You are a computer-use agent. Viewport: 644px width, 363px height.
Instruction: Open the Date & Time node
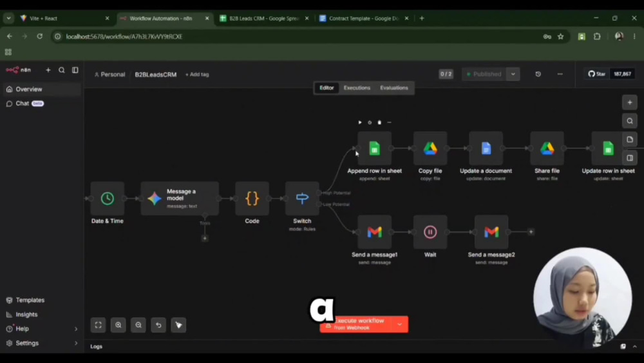[107, 199]
